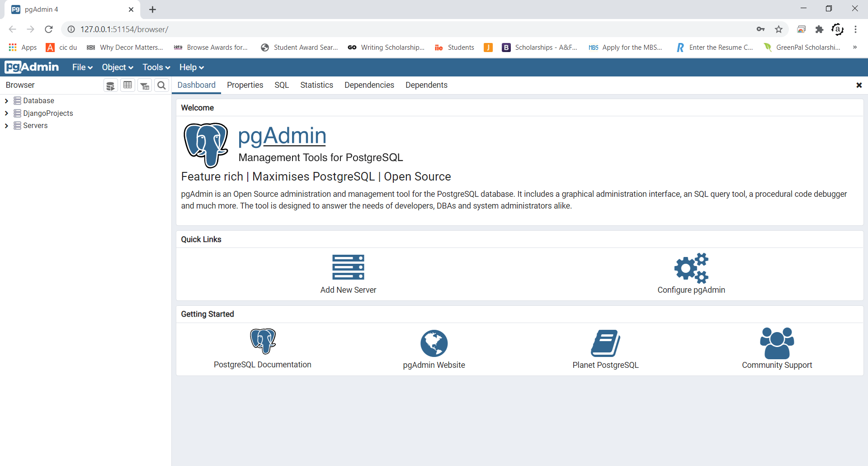Click the saved passwords key icon
Screen dimensions: 868x466
point(760,29)
